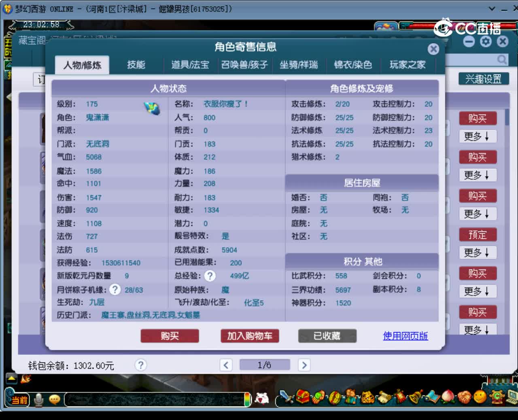Open the treasure chest inventory icon
Image resolution: width=518 pixels, height=420 pixels.
coord(303,397)
